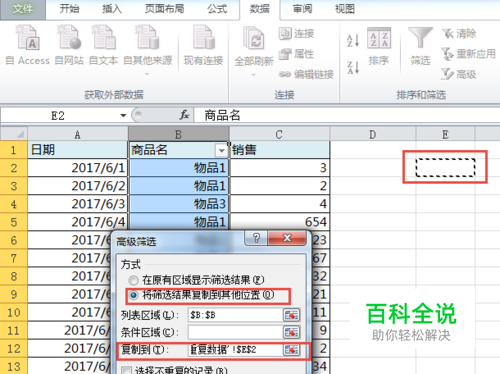Switch to the 审阅 tab

coord(302,9)
